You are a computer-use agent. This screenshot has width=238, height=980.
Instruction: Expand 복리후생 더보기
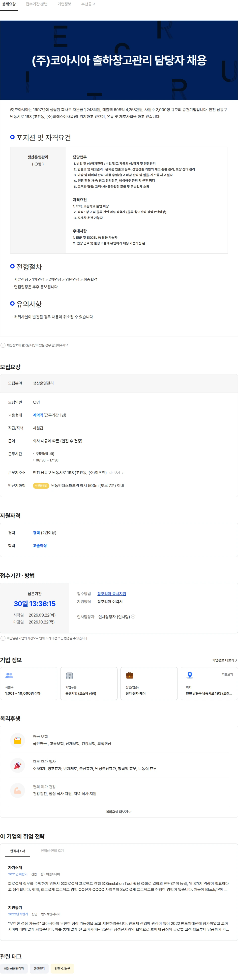coord(119,812)
